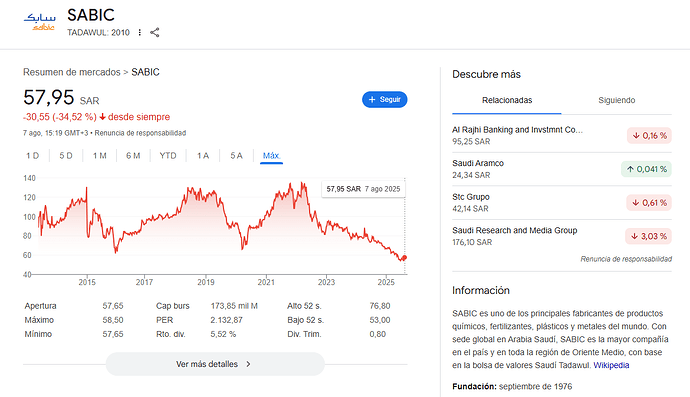
Task: Switch to the Siguiendo tab
Action: pos(617,100)
